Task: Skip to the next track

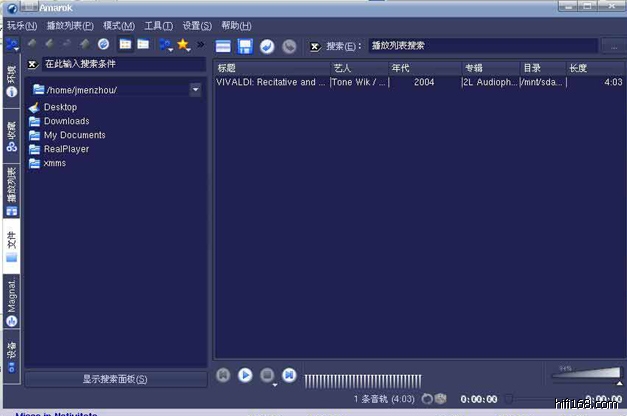Action: 289,375
